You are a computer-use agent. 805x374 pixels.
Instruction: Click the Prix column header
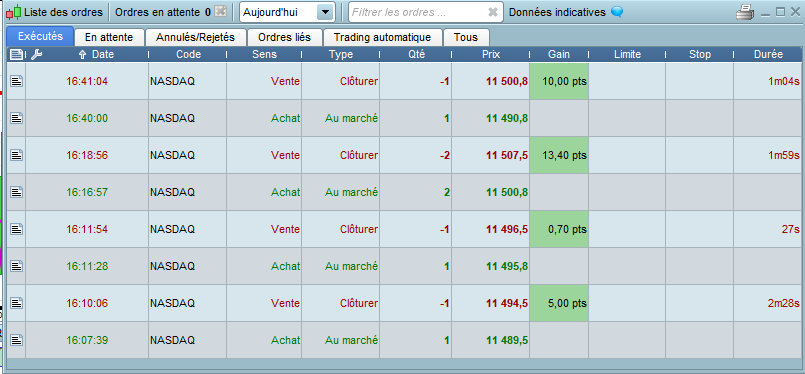point(491,54)
